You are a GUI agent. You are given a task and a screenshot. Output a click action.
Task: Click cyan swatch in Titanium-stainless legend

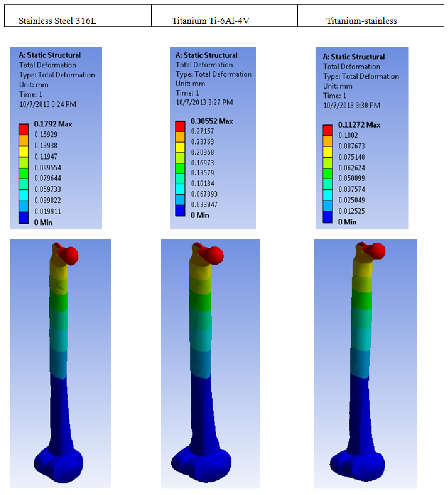click(327, 195)
